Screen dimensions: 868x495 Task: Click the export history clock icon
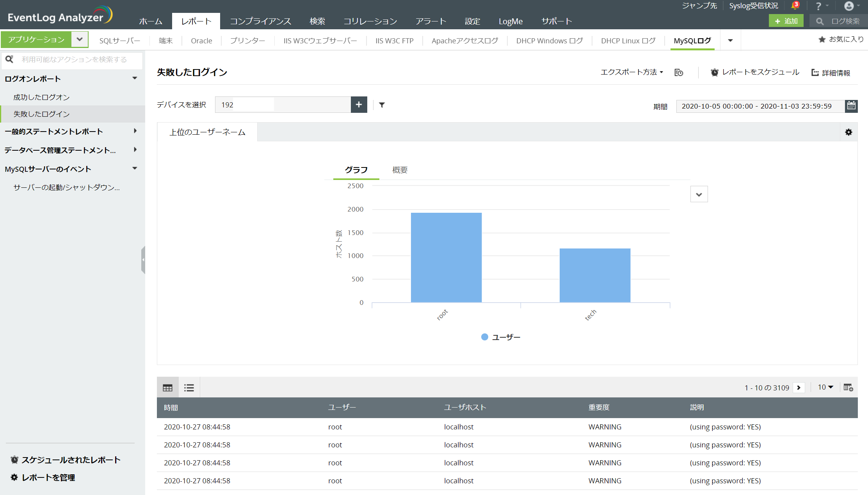679,73
